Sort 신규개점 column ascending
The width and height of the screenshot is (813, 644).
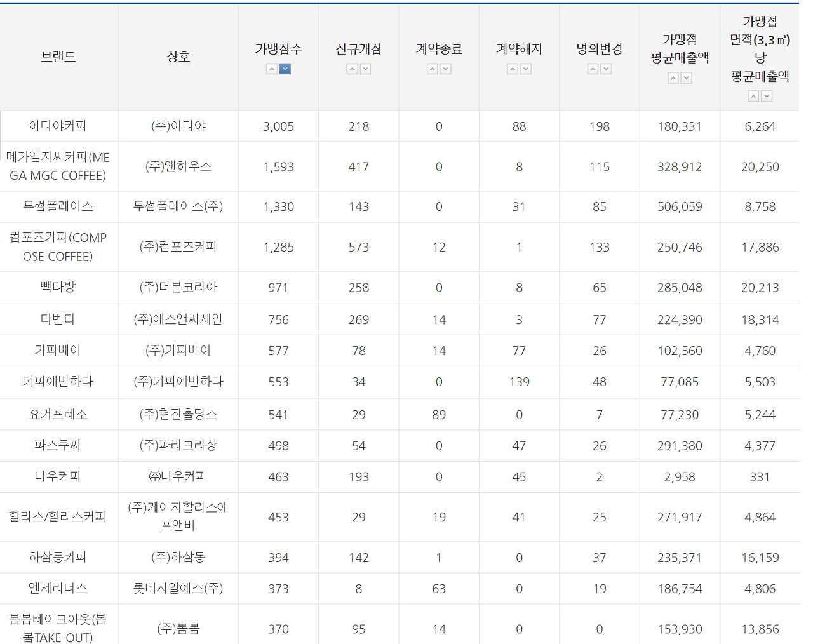pyautogui.click(x=352, y=69)
